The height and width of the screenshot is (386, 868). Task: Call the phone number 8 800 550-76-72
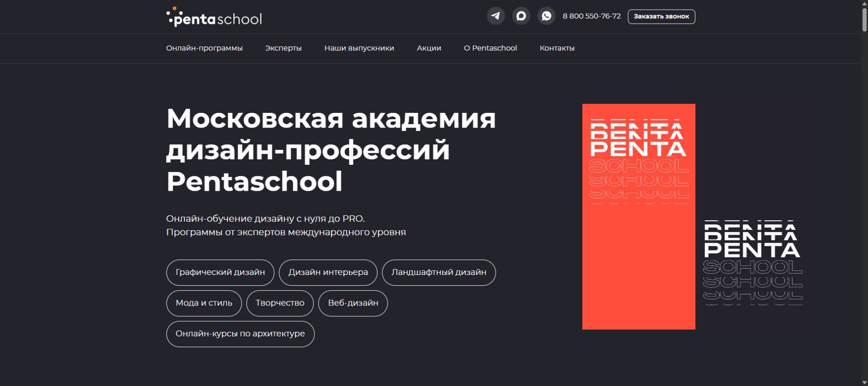[591, 16]
